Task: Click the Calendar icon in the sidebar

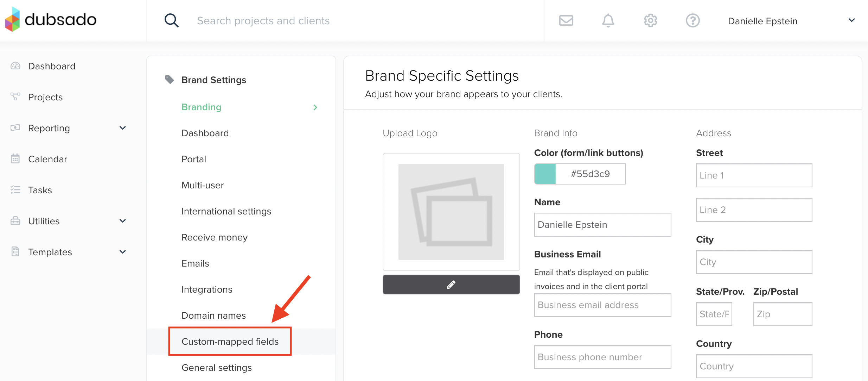Action: tap(15, 159)
